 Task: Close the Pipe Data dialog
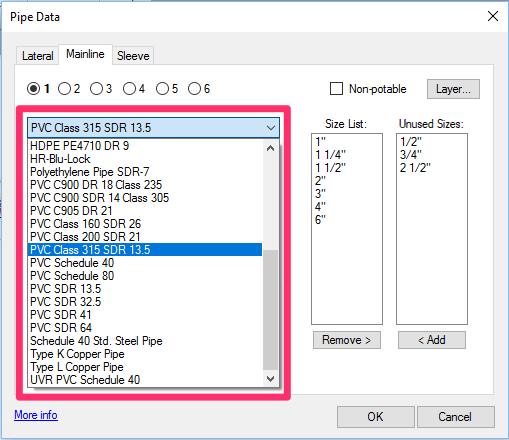pos(493,16)
